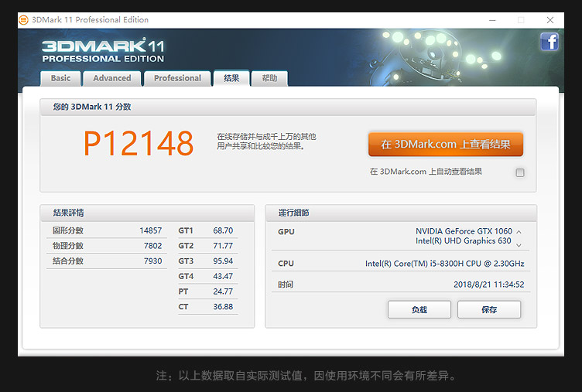Close the 3DMark 11 window
Screen dimensions: 582x392
[550, 20]
